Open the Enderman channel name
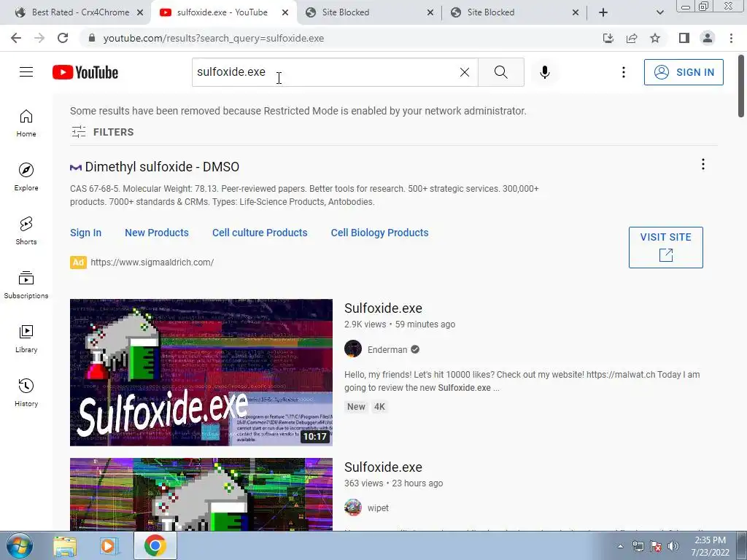The image size is (747, 560). coord(387,349)
